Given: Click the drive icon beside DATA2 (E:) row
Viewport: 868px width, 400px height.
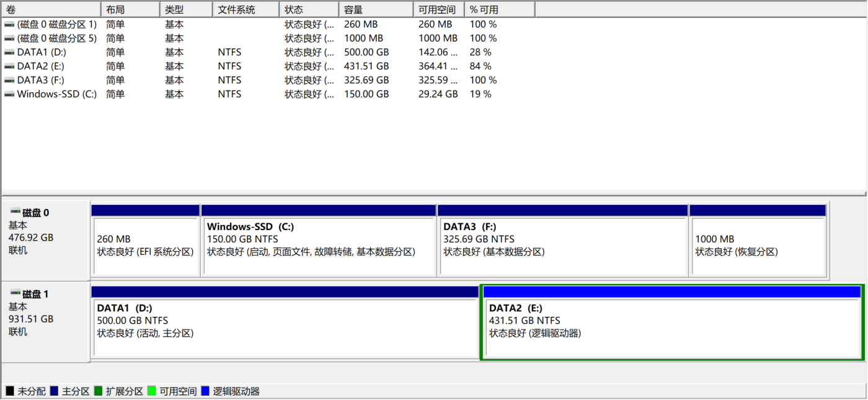Looking at the screenshot, I should tap(9, 66).
